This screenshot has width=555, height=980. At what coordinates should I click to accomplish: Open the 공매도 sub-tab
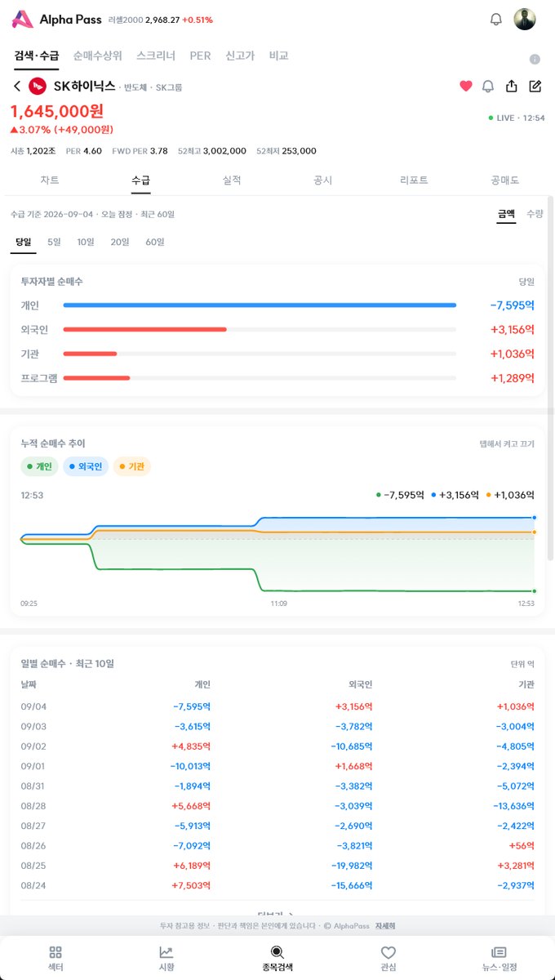coord(505,180)
